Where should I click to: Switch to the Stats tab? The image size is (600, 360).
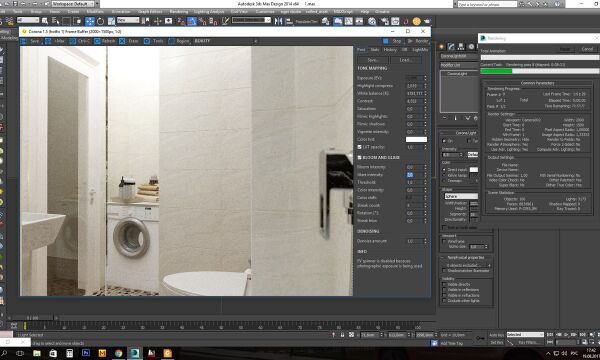375,50
